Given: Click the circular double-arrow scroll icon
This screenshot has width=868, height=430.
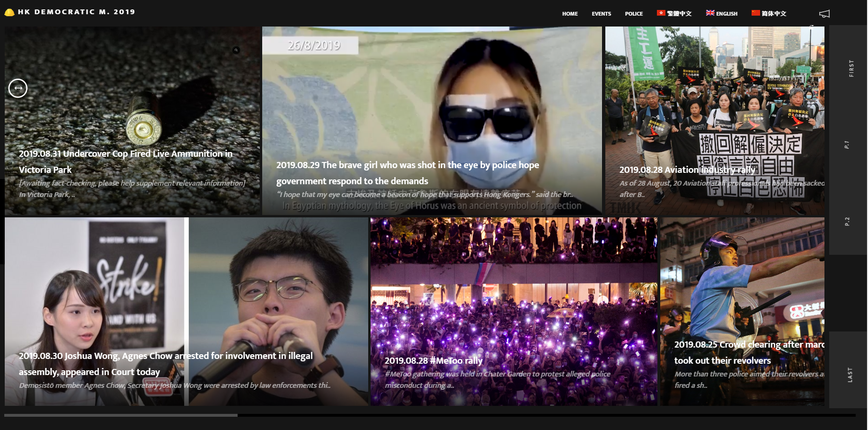Looking at the screenshot, I should click(18, 88).
